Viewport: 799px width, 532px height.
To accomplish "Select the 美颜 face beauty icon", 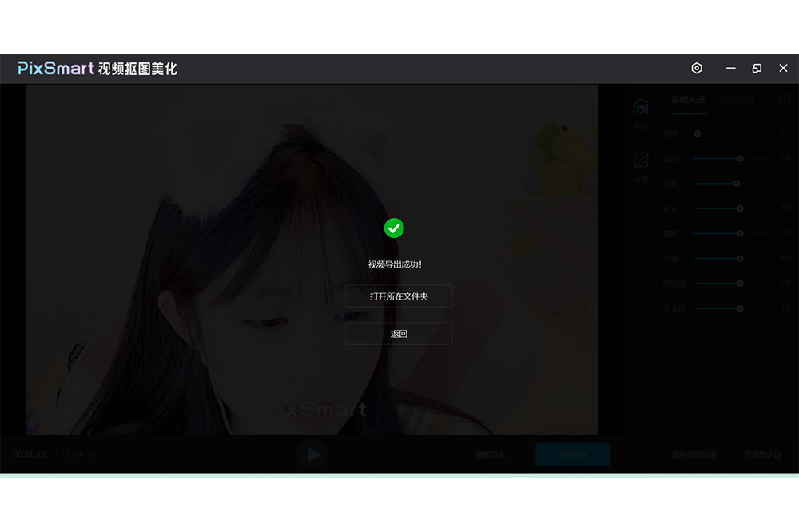I will pyautogui.click(x=640, y=110).
